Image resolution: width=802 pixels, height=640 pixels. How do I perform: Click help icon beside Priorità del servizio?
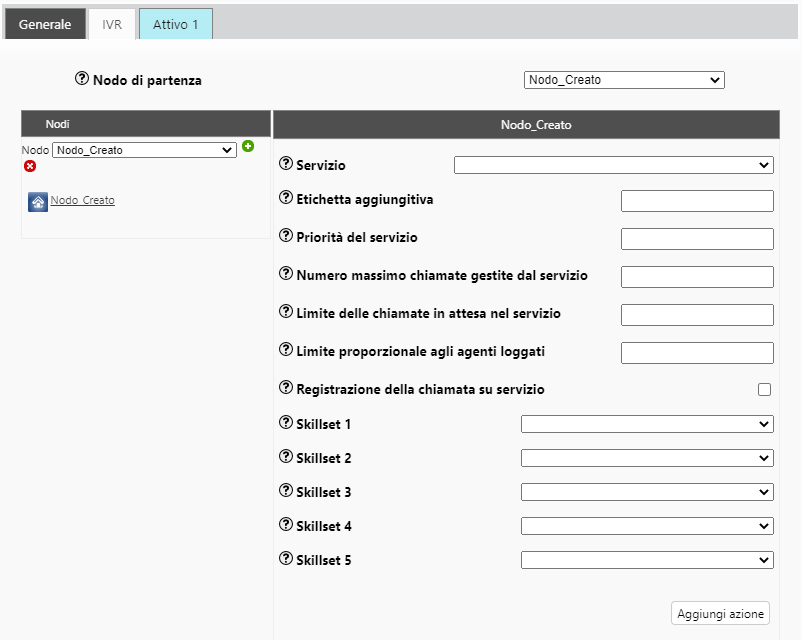(286, 236)
